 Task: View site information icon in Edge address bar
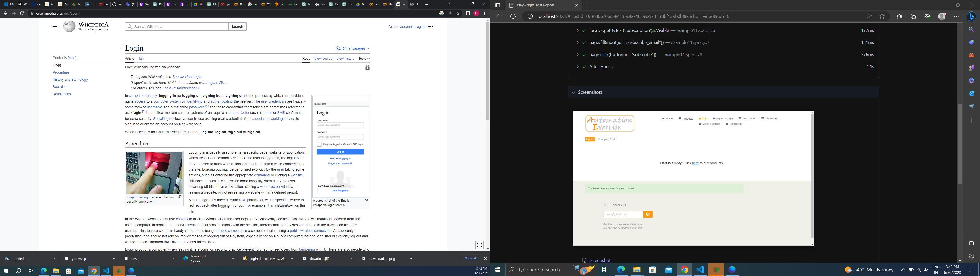530,16
